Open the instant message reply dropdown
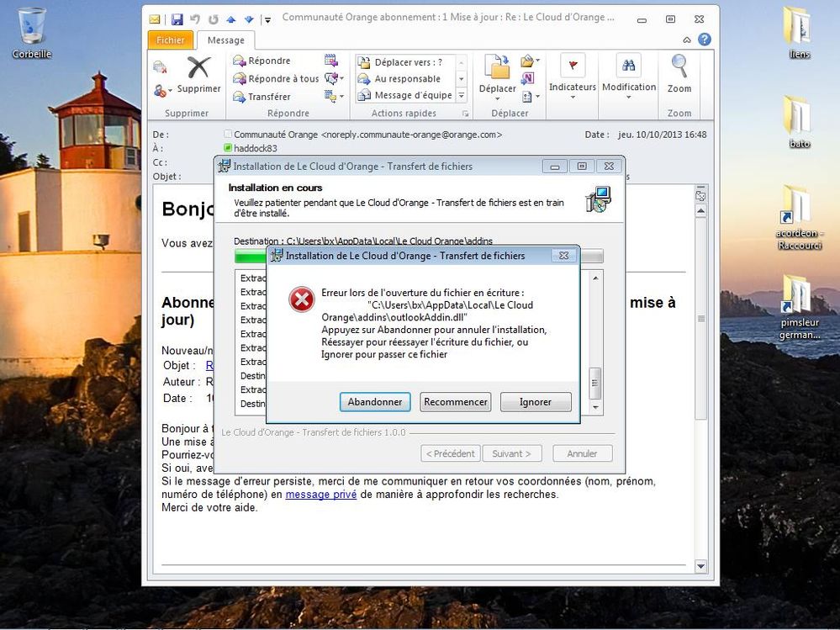Image resolution: width=840 pixels, height=630 pixels. pos(335,79)
